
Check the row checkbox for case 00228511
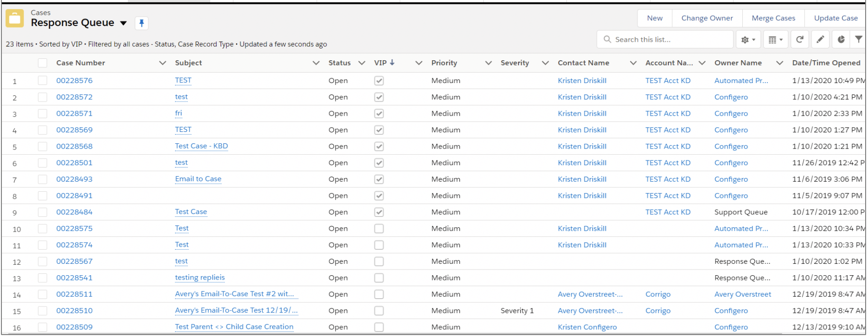tap(43, 294)
